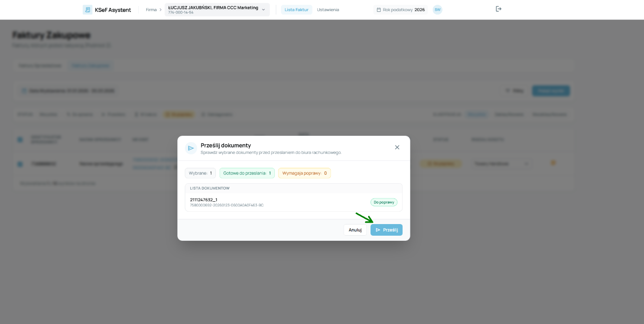Select document 2111247632_1 in the list
This screenshot has width=644, height=324.
click(x=293, y=202)
